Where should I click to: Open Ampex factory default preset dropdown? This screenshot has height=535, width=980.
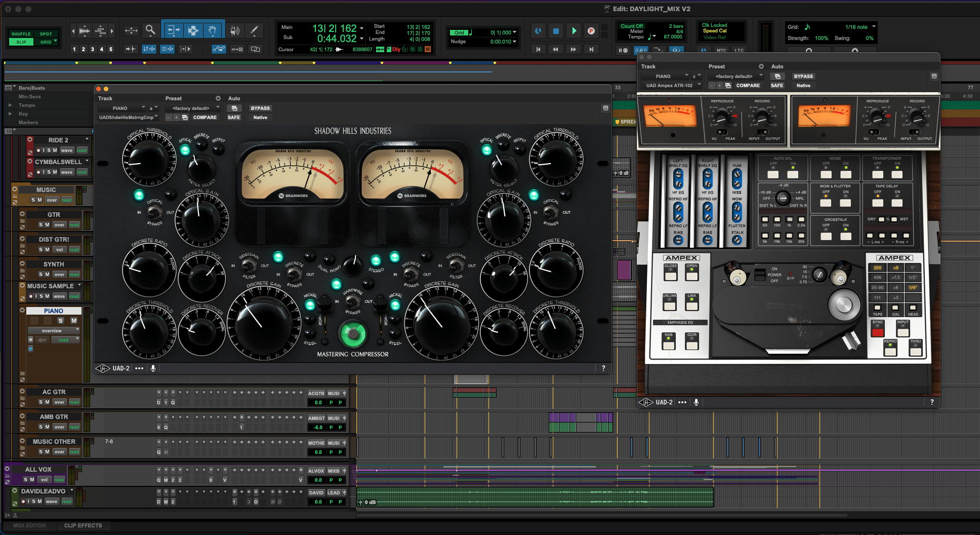click(737, 77)
